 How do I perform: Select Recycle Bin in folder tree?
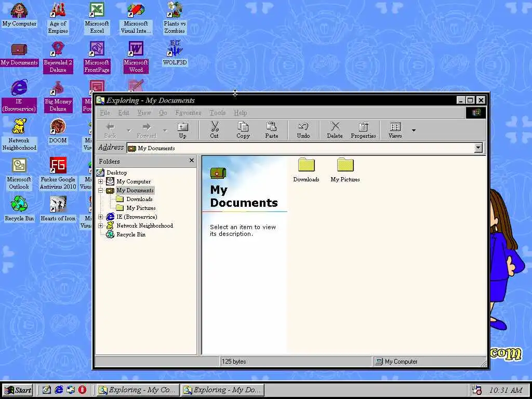[131, 234]
